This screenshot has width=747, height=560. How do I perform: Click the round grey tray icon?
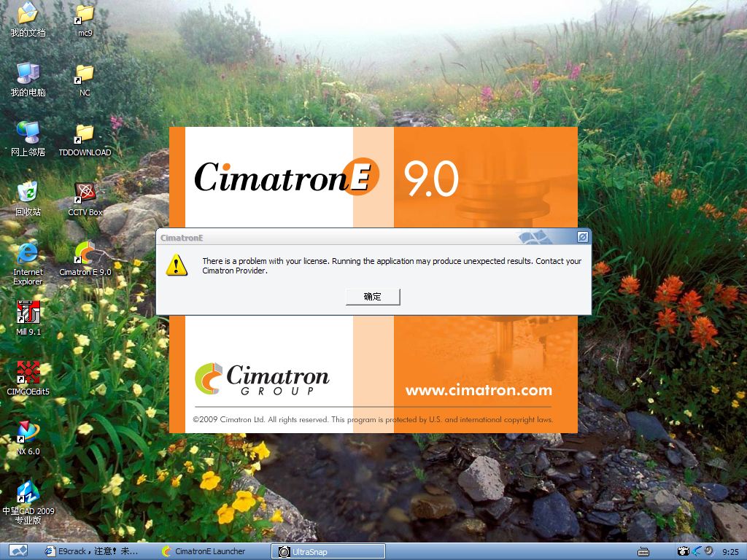click(x=709, y=551)
